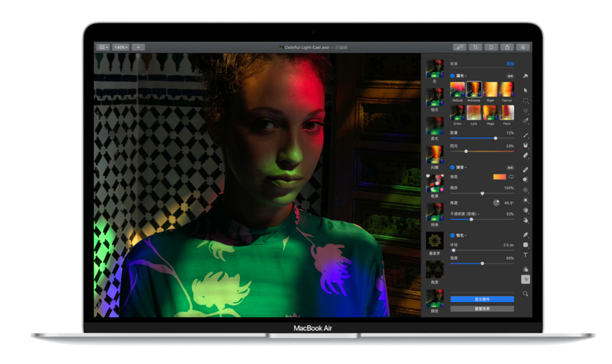Image resolution: width=612 pixels, height=364 pixels.
Task: Click the 编辑 button beside 渐变
Action: point(510,167)
